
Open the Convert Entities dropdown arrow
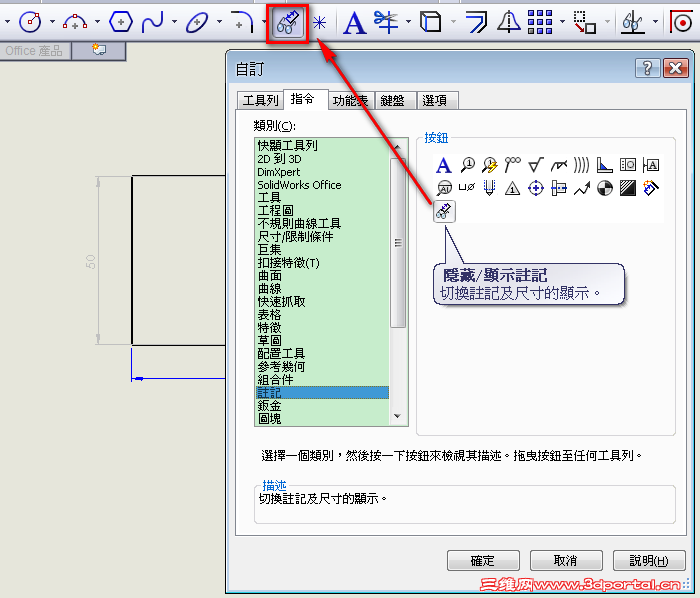(453, 21)
